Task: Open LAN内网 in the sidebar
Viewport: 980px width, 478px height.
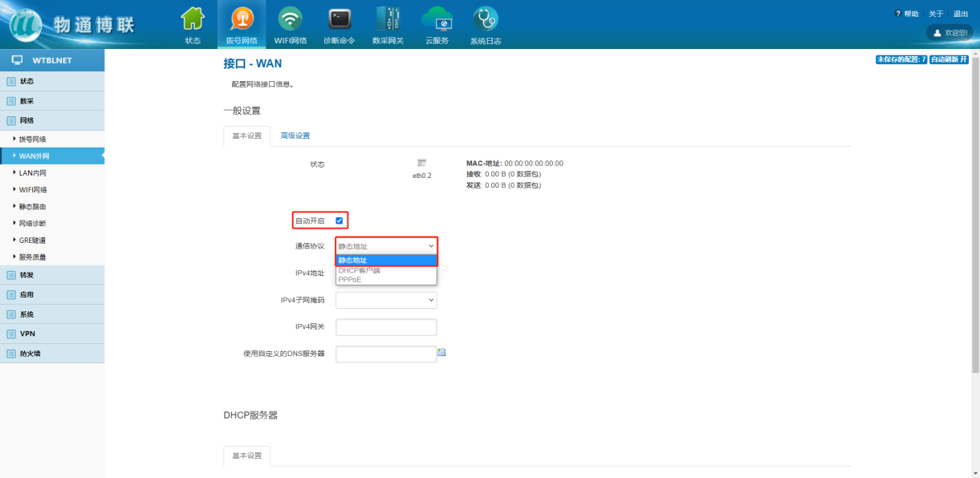Action: [33, 173]
